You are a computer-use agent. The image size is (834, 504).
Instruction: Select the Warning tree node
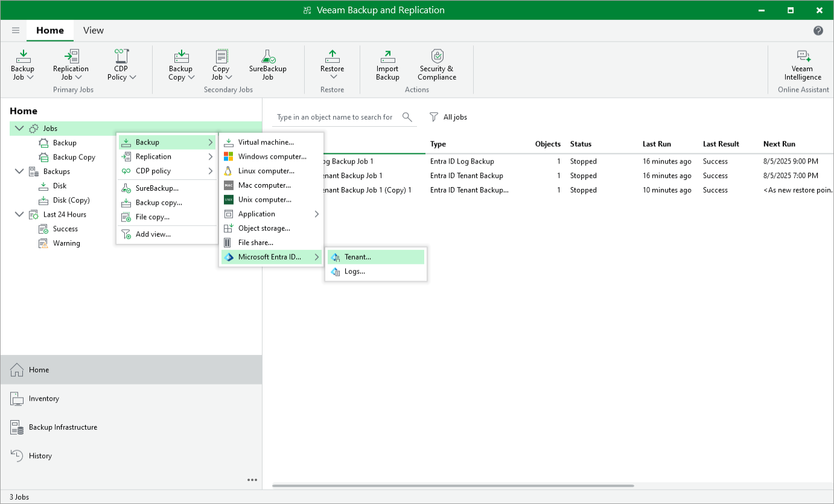point(66,244)
